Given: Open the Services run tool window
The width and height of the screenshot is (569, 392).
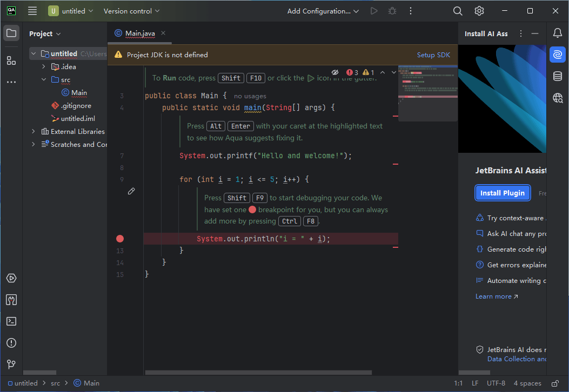Looking at the screenshot, I should point(11,278).
